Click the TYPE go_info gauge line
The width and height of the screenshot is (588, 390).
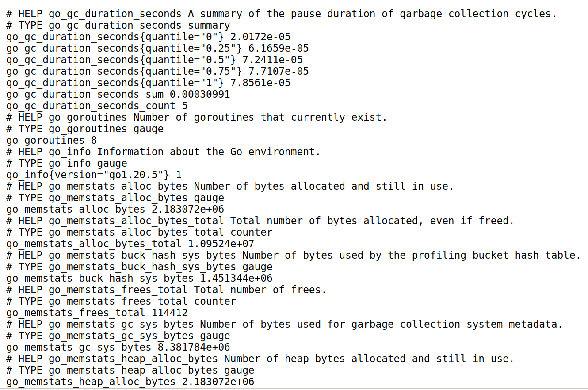(67, 164)
